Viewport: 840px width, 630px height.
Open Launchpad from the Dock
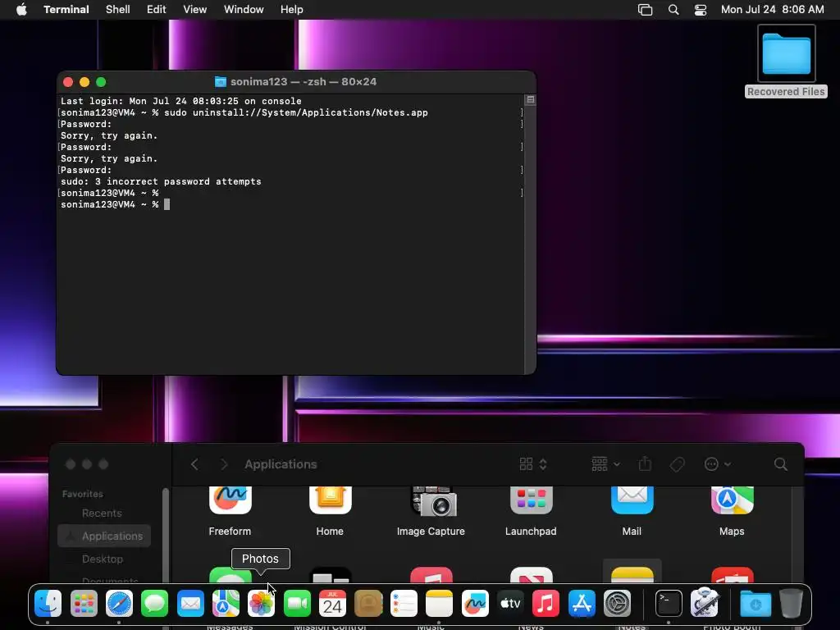[84, 603]
